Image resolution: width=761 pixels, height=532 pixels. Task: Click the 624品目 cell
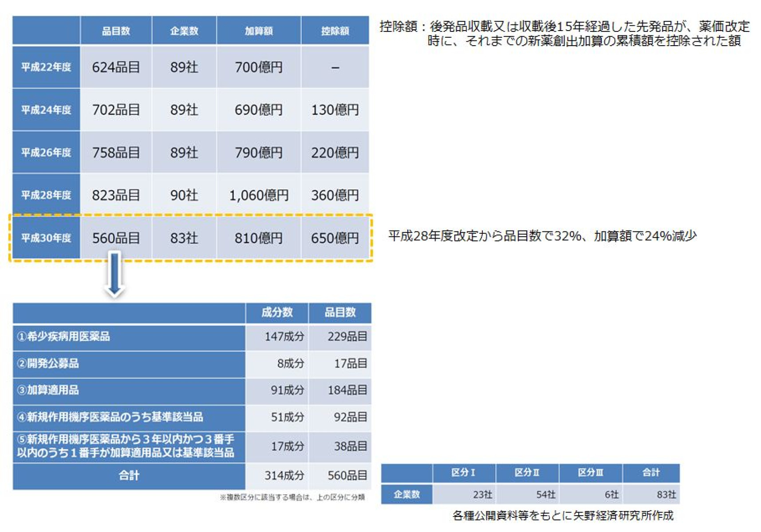click(x=116, y=67)
